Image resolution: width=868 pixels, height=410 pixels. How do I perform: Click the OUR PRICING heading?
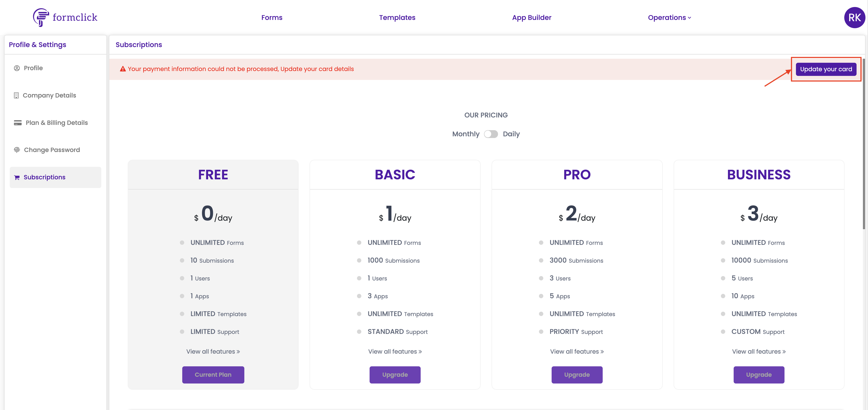486,115
